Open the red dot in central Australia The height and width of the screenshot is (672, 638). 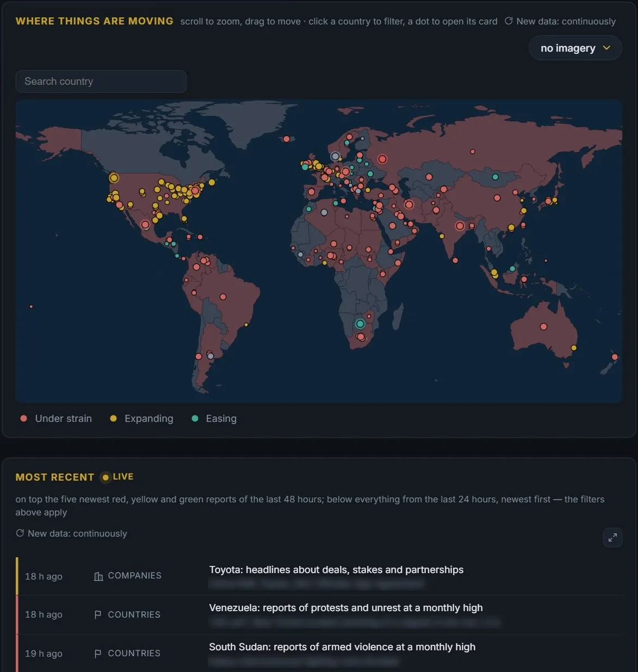pos(543,327)
